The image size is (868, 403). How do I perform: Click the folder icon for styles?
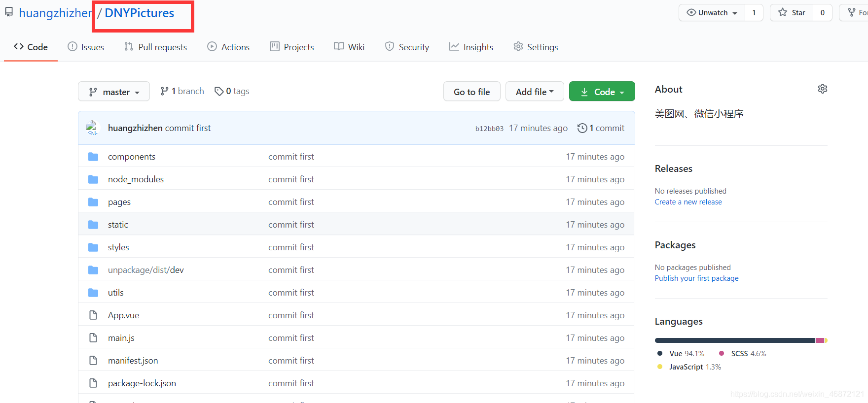93,247
